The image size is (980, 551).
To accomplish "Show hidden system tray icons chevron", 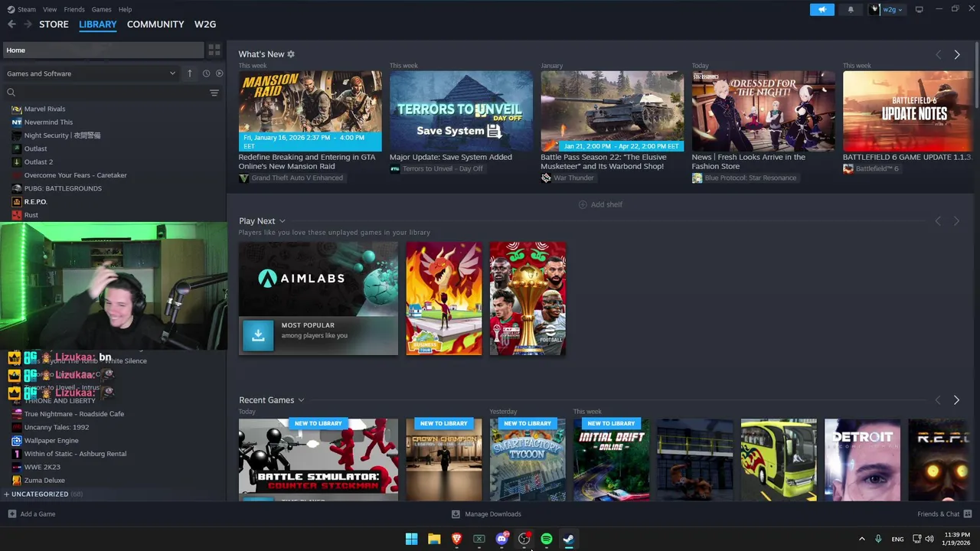I will pyautogui.click(x=861, y=539).
